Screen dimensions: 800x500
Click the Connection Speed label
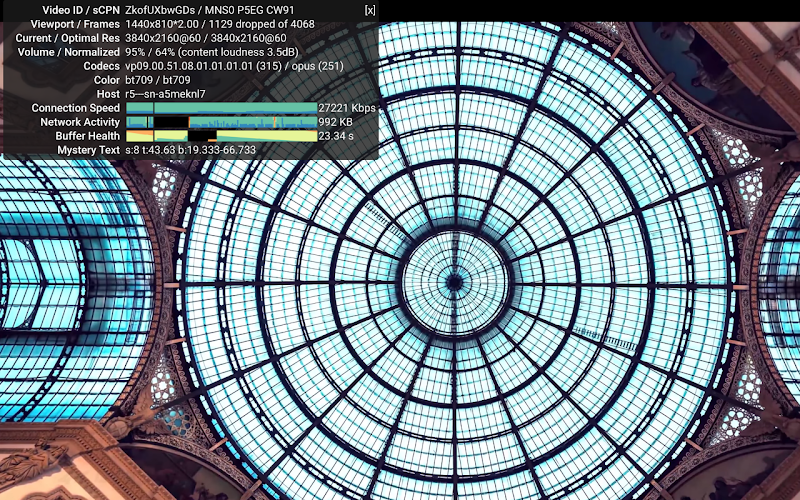point(76,108)
